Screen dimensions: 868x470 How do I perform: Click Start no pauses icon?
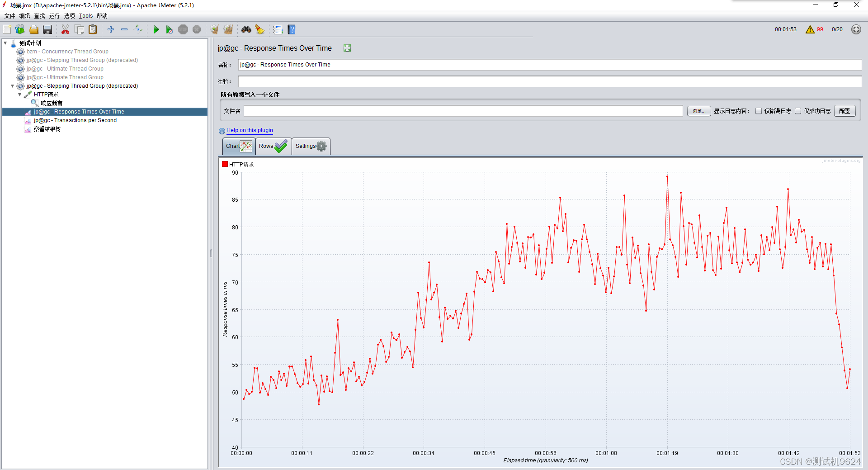coord(170,30)
